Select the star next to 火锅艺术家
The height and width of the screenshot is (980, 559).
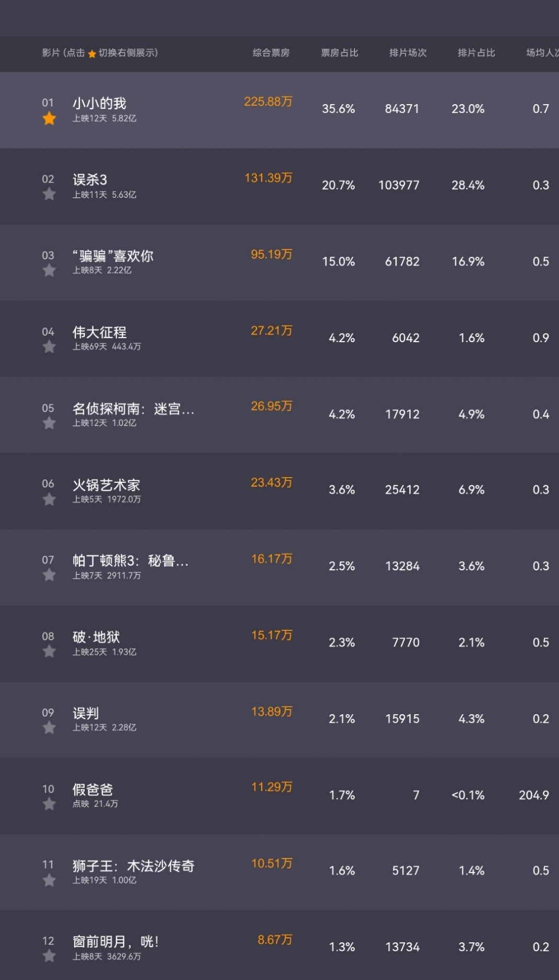(x=49, y=500)
